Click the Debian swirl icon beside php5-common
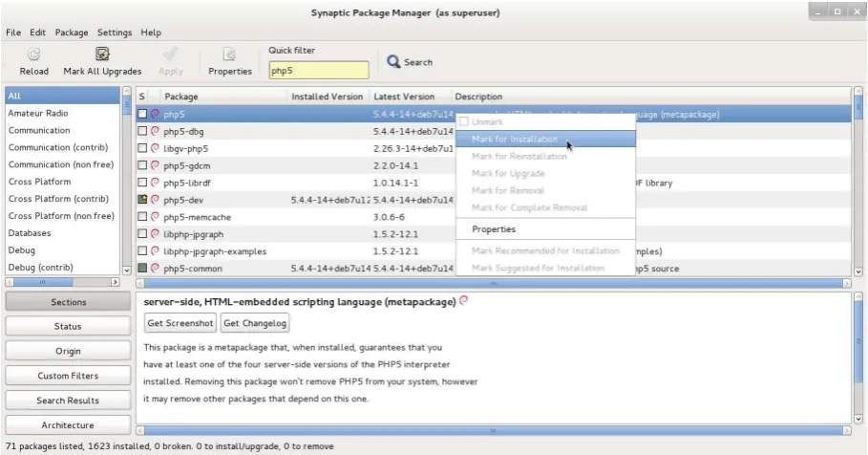 (x=155, y=269)
